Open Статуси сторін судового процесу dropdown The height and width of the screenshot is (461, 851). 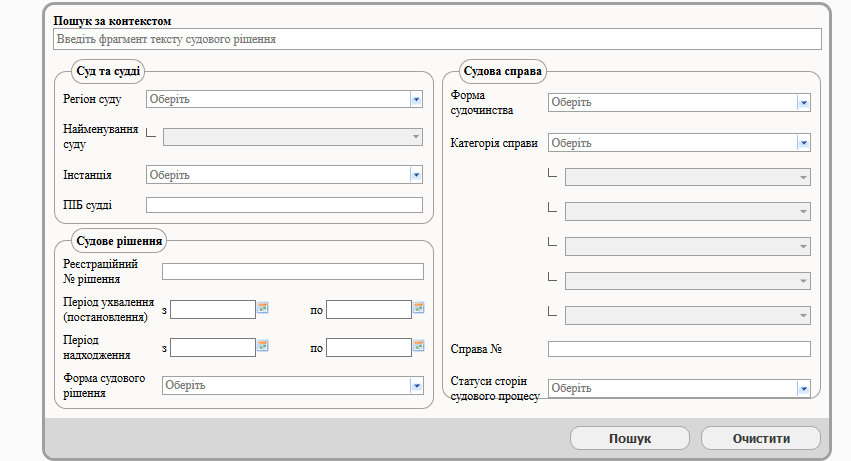pos(803,388)
